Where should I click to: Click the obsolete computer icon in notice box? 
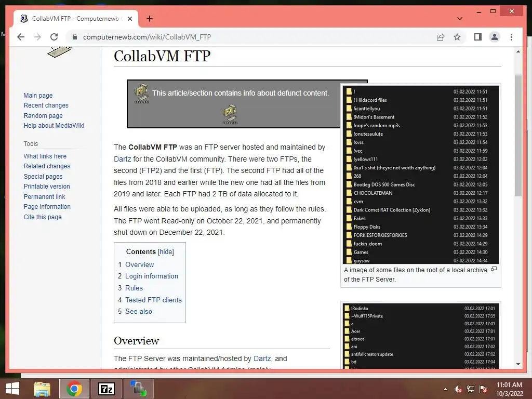click(141, 94)
